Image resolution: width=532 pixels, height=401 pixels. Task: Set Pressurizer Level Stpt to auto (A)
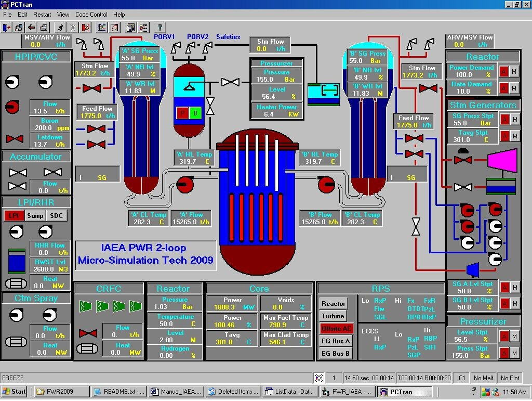click(503, 336)
